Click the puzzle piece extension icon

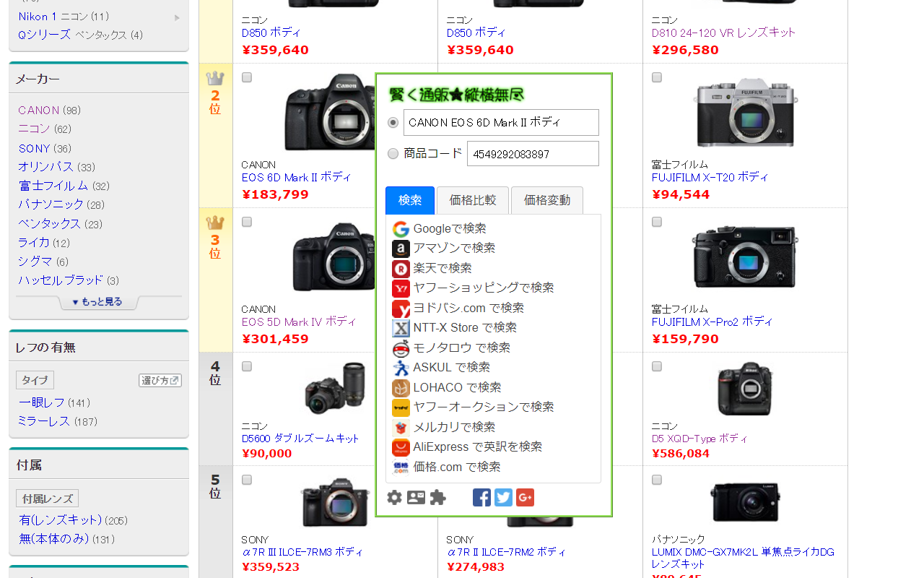tap(437, 498)
